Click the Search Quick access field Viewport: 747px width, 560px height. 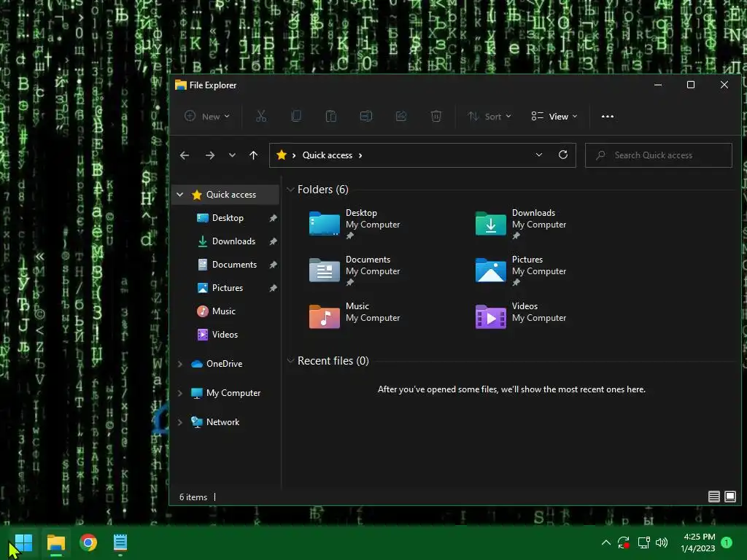659,155
